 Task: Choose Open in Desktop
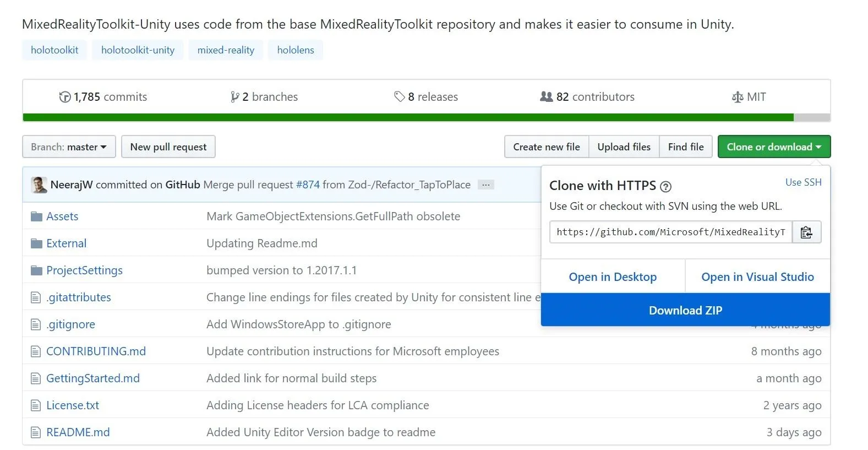(x=613, y=276)
